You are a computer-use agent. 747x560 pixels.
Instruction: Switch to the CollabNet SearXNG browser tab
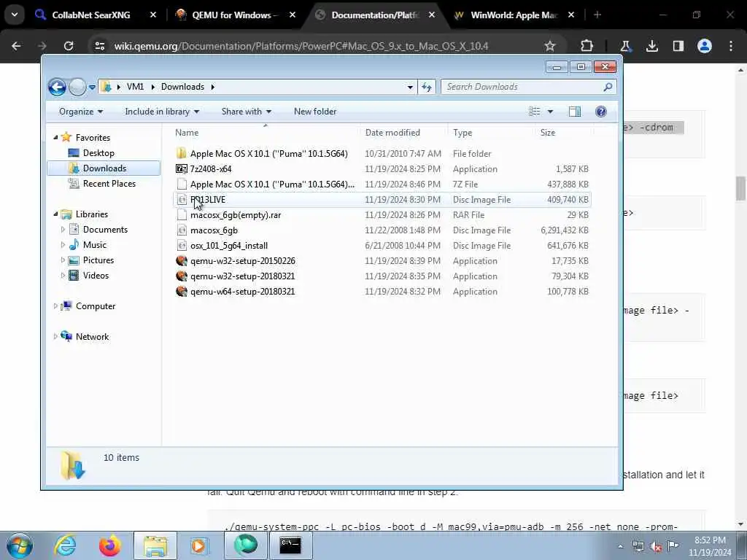click(x=90, y=15)
